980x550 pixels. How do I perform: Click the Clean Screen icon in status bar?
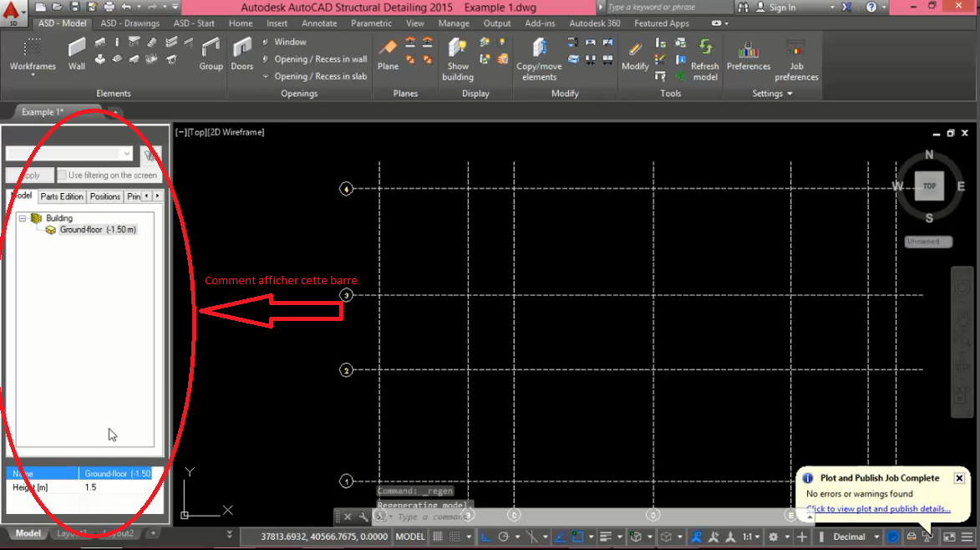pos(949,537)
